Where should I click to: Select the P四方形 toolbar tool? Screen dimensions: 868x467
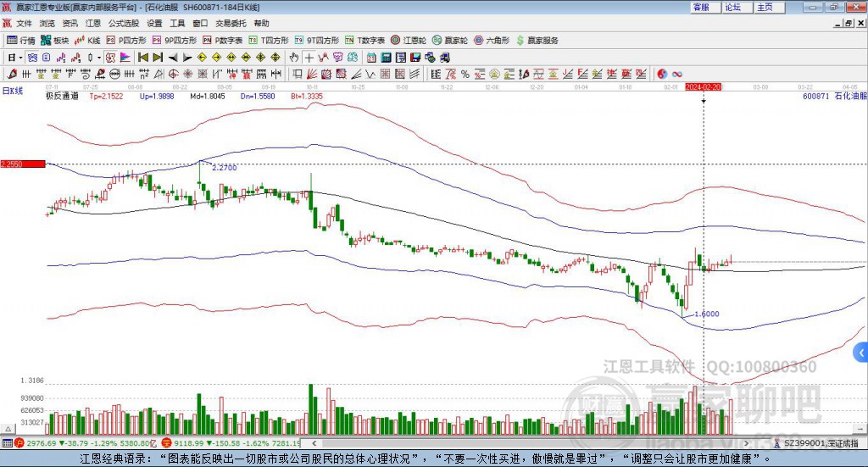point(126,41)
